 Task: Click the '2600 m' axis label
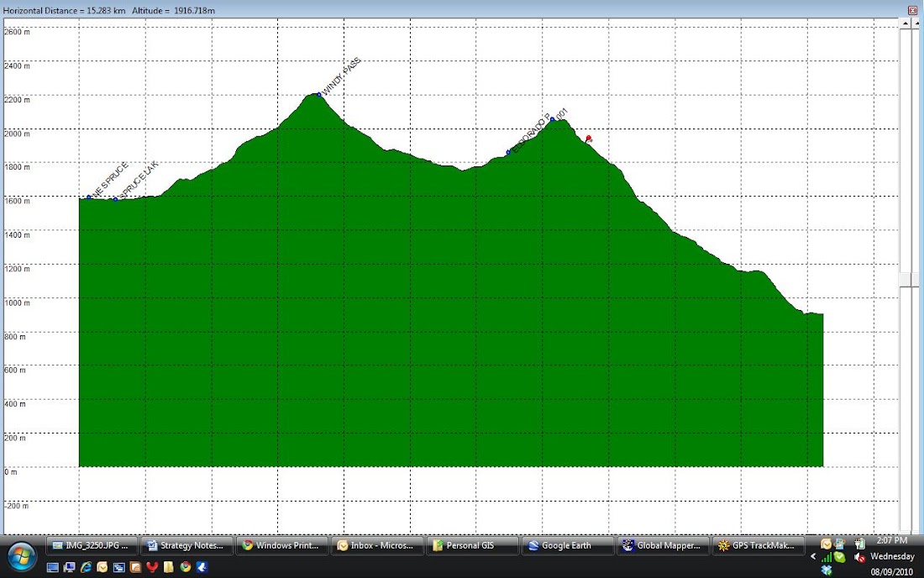pyautogui.click(x=17, y=32)
